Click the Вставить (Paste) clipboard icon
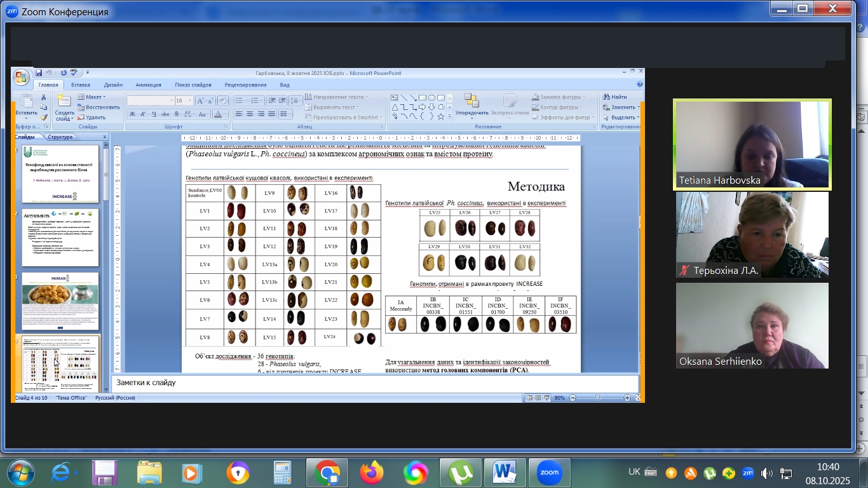The image size is (868, 488). pos(26,102)
